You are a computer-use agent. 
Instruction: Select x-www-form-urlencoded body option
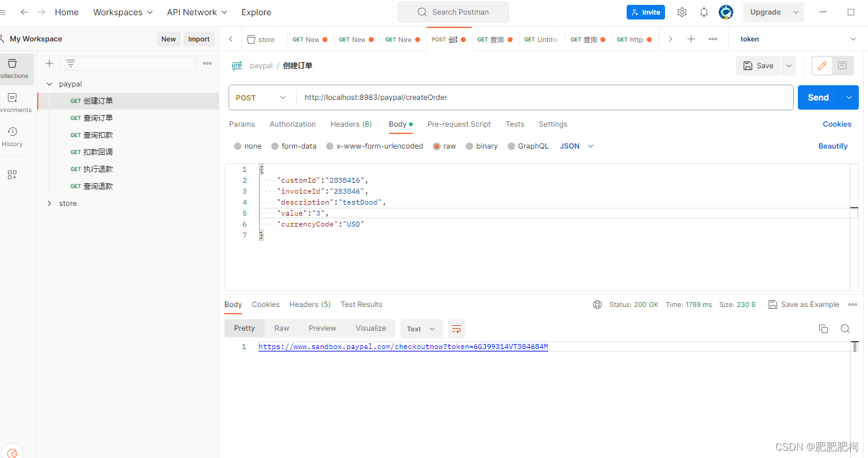(374, 146)
